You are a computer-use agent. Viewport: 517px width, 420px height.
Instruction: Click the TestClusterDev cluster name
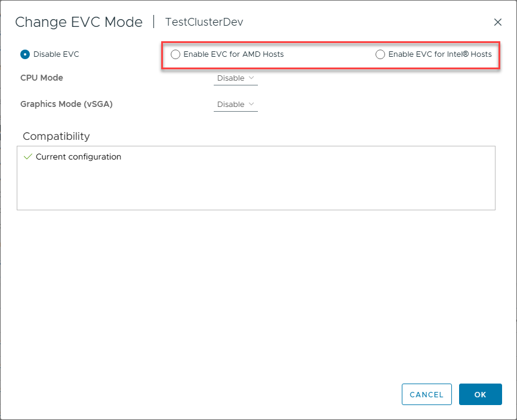(204, 22)
